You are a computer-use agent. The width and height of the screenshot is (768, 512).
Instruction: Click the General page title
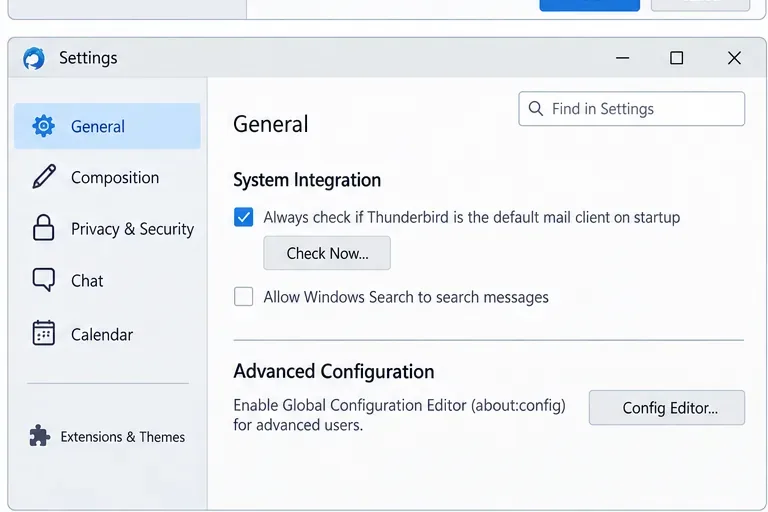[x=271, y=123]
